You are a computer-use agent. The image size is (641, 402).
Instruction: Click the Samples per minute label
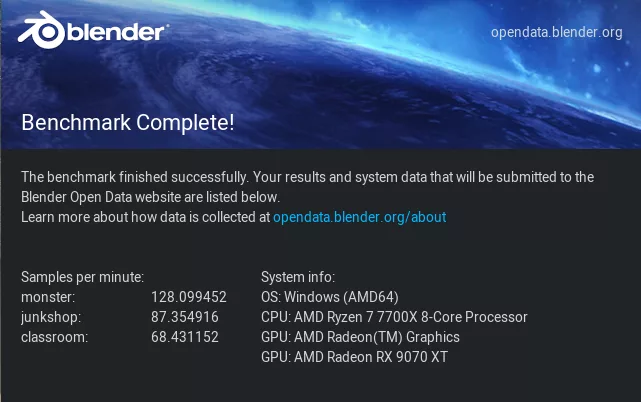(x=83, y=277)
